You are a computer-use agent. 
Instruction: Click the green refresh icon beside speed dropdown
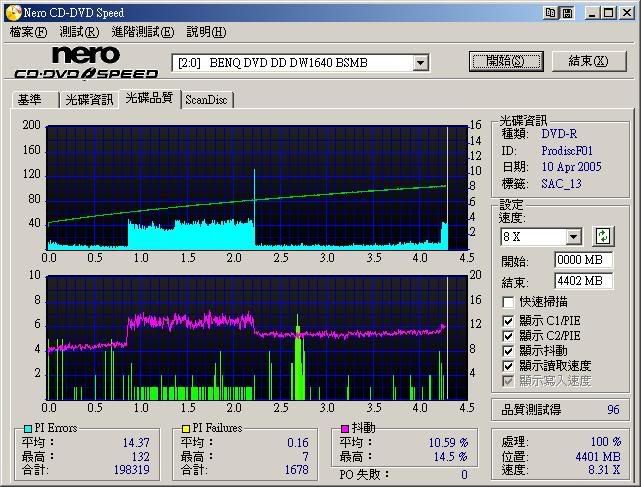[603, 237]
